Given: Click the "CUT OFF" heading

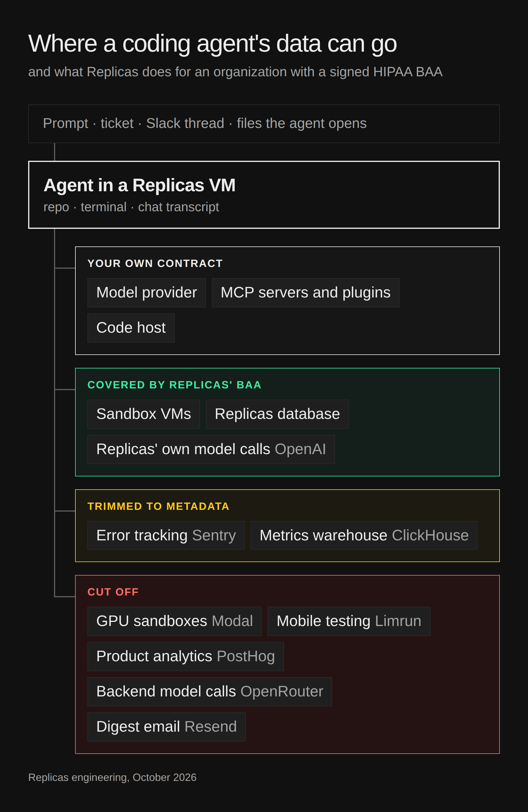Looking at the screenshot, I should (113, 592).
